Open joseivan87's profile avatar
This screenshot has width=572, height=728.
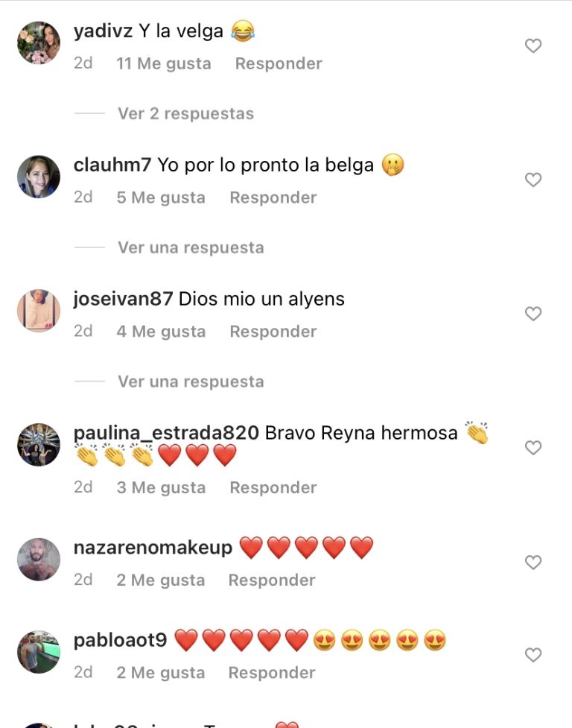(x=39, y=311)
